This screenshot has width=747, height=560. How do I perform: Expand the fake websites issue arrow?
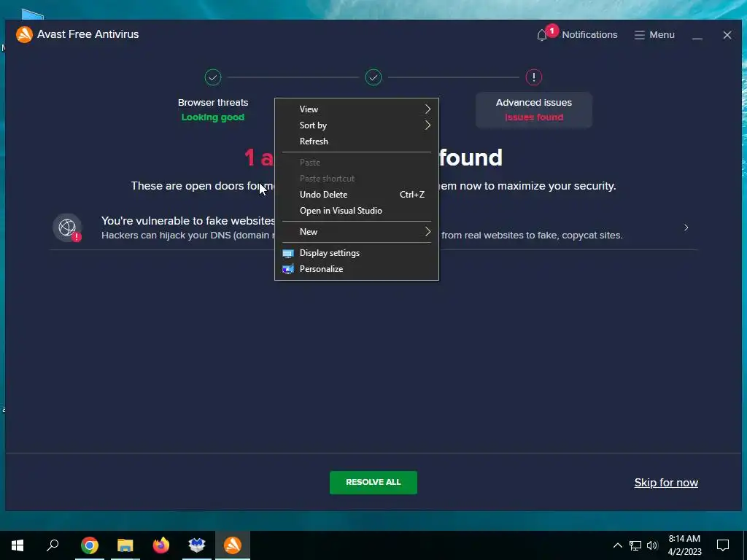click(x=686, y=227)
